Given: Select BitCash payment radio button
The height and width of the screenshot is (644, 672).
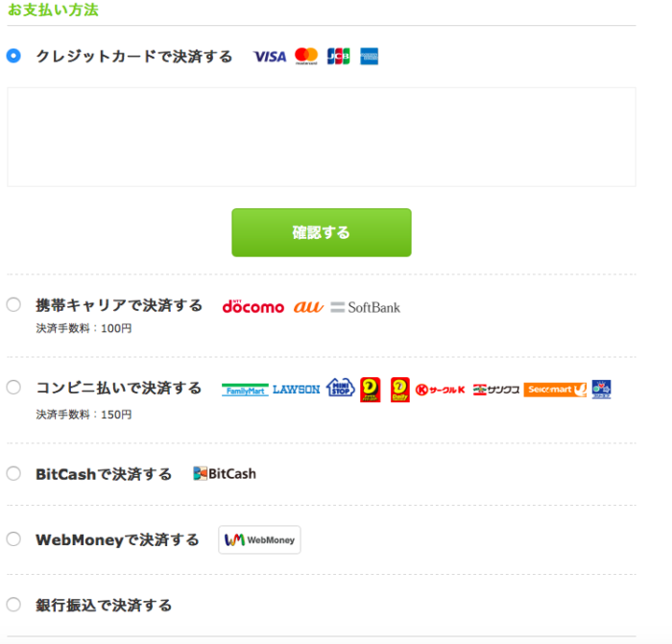Looking at the screenshot, I should [x=13, y=474].
